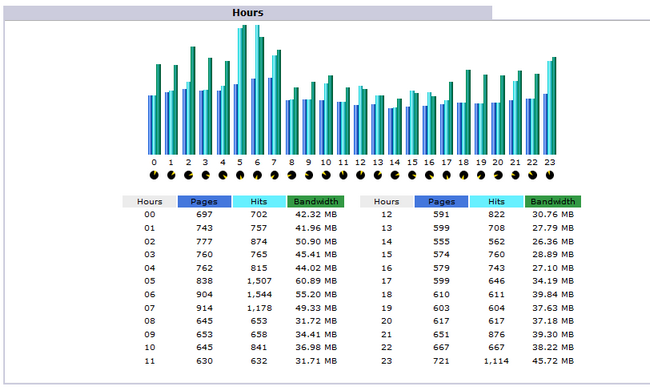Click the clock icon under hour 20

(498, 175)
